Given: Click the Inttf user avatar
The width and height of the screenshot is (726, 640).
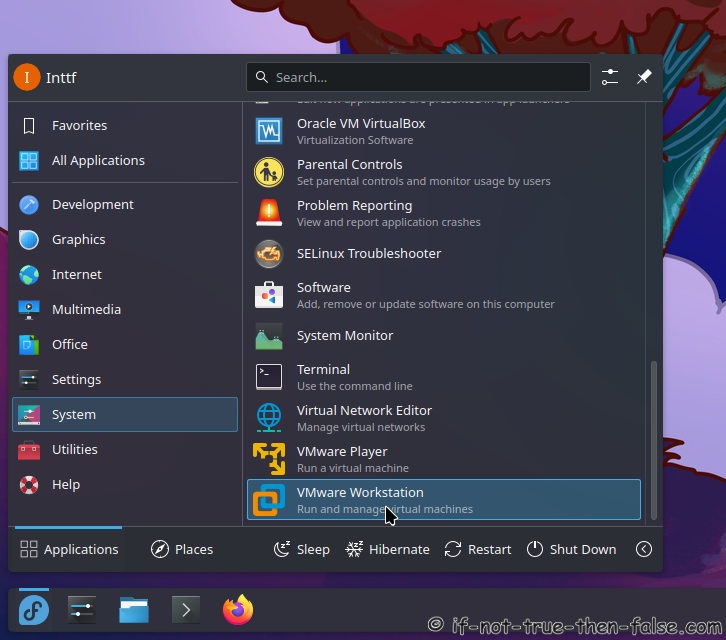Looking at the screenshot, I should [27, 77].
